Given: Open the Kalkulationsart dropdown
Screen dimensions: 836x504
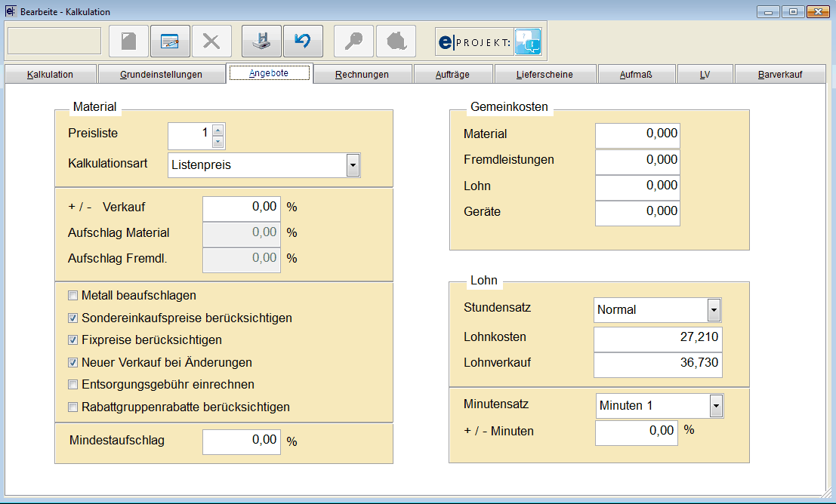Looking at the screenshot, I should tap(353, 164).
